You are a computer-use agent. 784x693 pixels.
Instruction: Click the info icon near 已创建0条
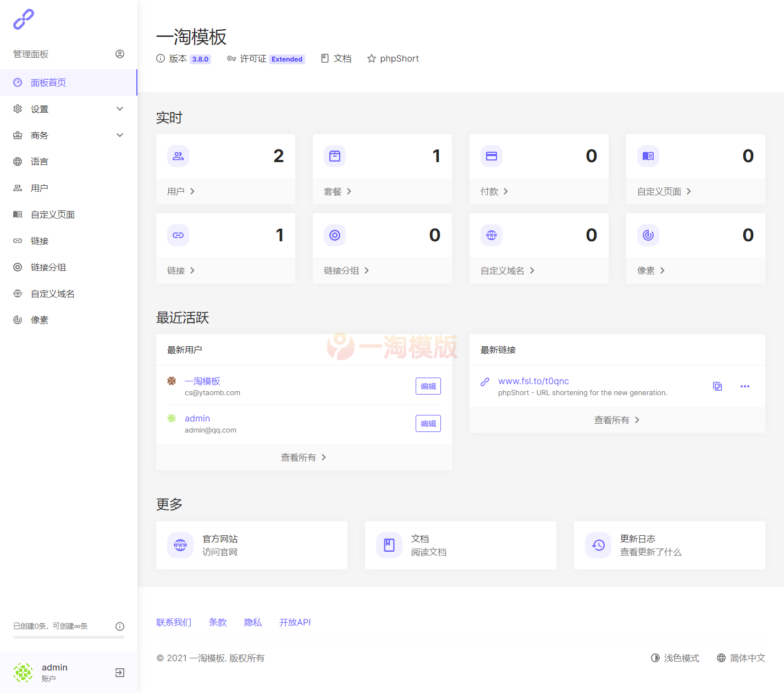[120, 626]
